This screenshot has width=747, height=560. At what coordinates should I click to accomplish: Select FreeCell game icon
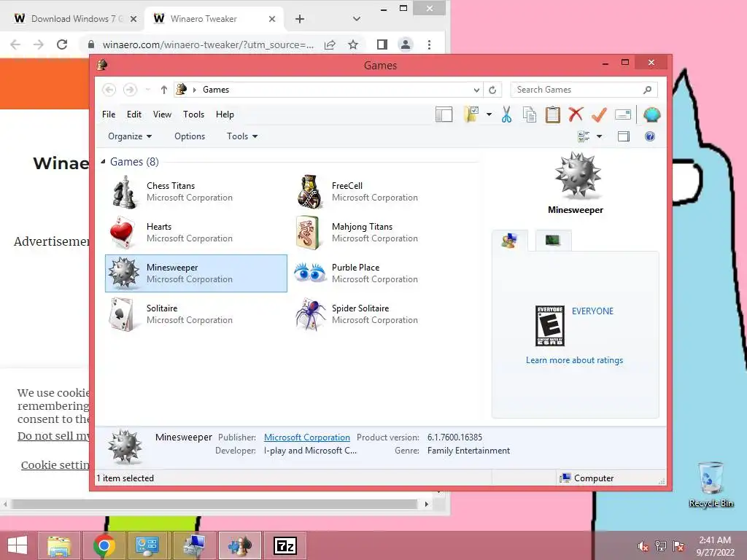(309, 192)
